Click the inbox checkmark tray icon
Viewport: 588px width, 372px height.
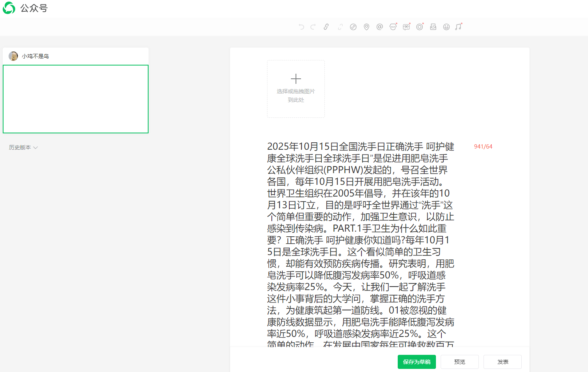click(x=433, y=27)
